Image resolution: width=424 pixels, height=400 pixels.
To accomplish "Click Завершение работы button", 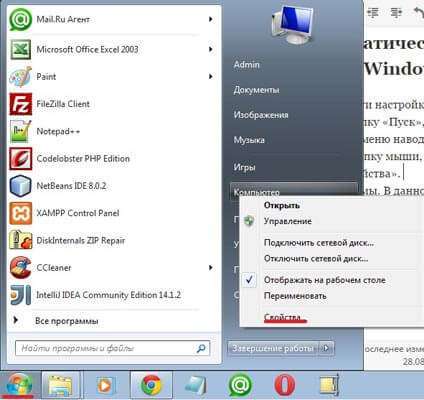I will tap(273, 348).
